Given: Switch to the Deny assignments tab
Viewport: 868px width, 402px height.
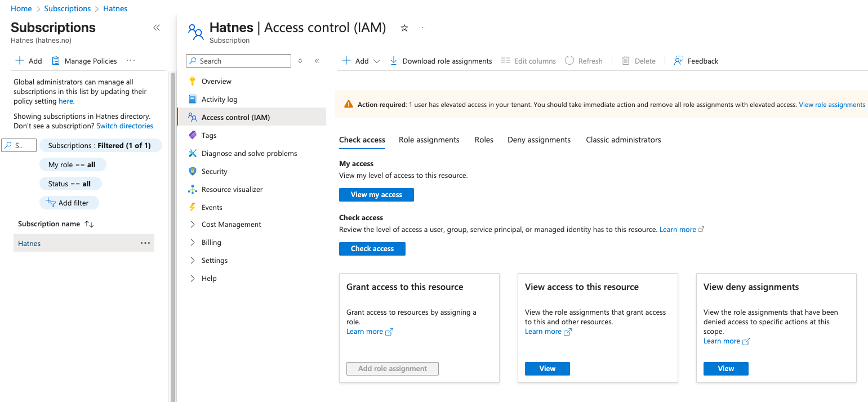Looking at the screenshot, I should (x=539, y=140).
